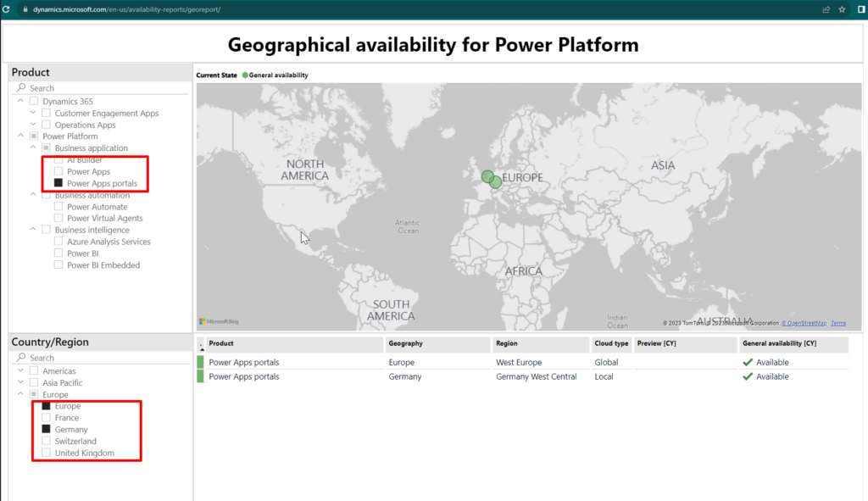Check the United Kingdom checkbox
Viewport: 868px width, 501px height.
46,453
